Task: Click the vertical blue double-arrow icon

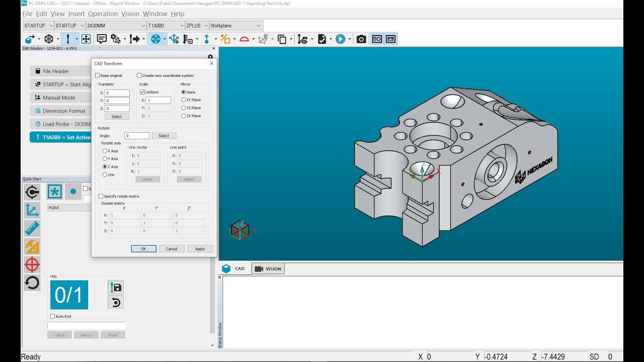Action: click(x=206, y=39)
